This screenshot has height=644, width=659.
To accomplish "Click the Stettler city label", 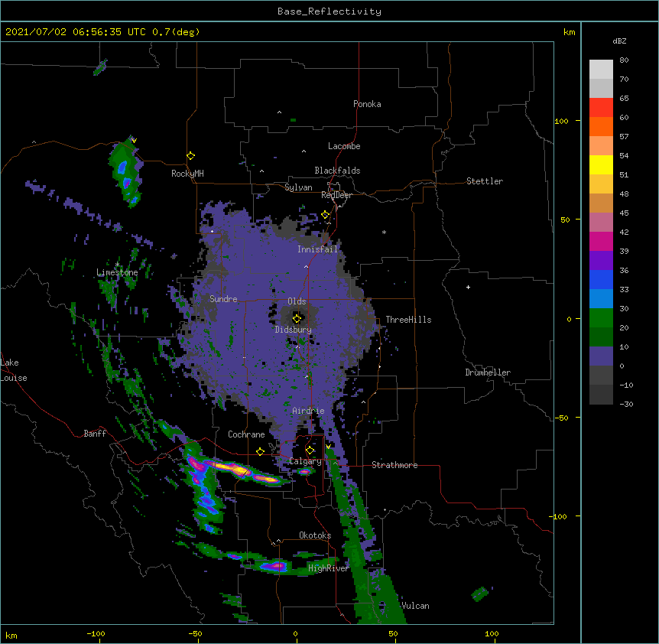I will pos(485,181).
